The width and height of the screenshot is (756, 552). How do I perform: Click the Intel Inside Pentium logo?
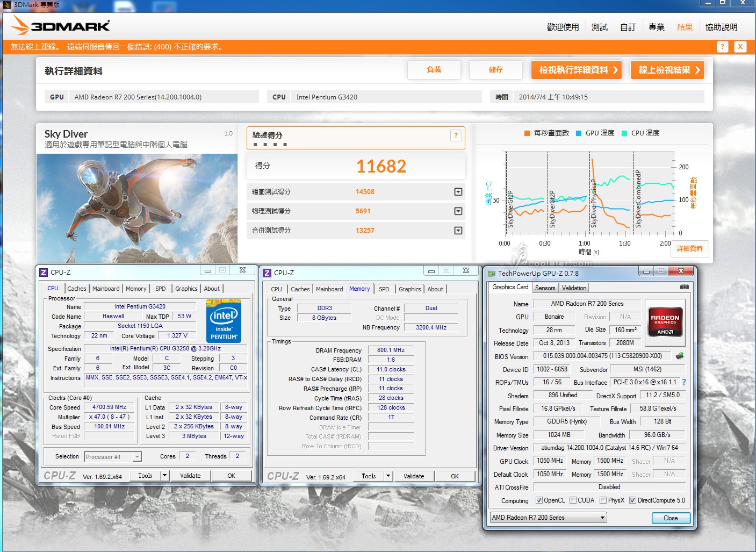pos(224,321)
